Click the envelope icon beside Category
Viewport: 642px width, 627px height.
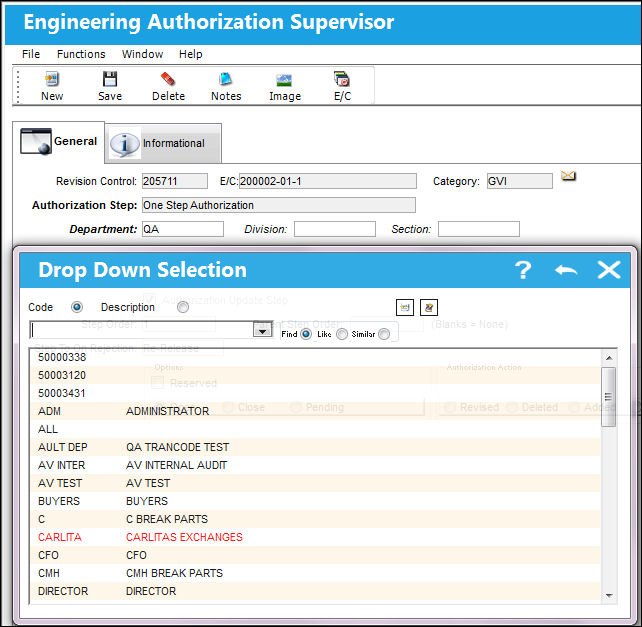[568, 176]
